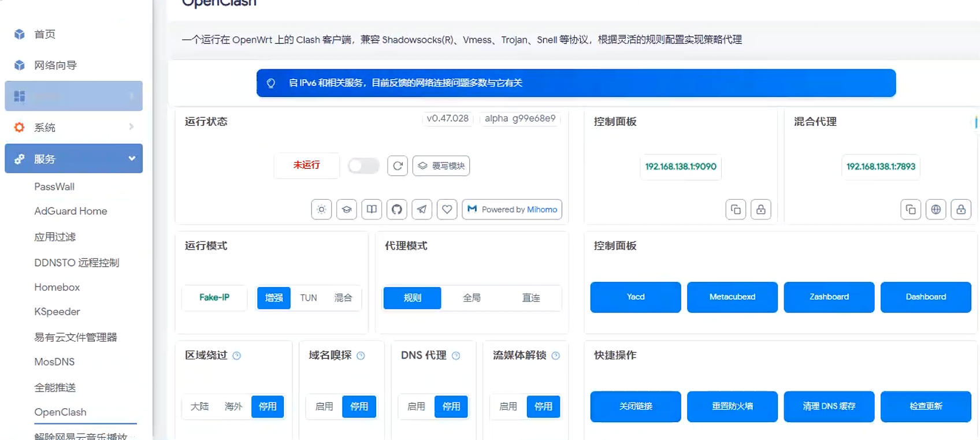Click the globe icon in the 混合代理 card
The width and height of the screenshot is (980, 440).
click(936, 210)
